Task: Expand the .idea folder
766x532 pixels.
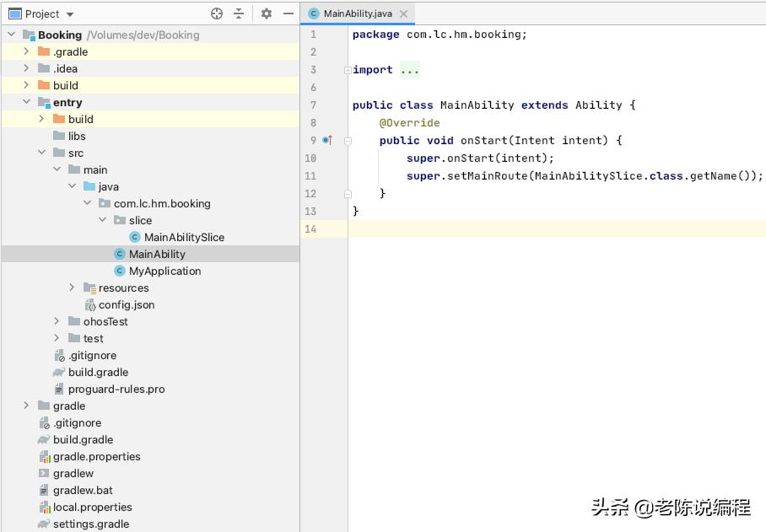Action: 26,68
